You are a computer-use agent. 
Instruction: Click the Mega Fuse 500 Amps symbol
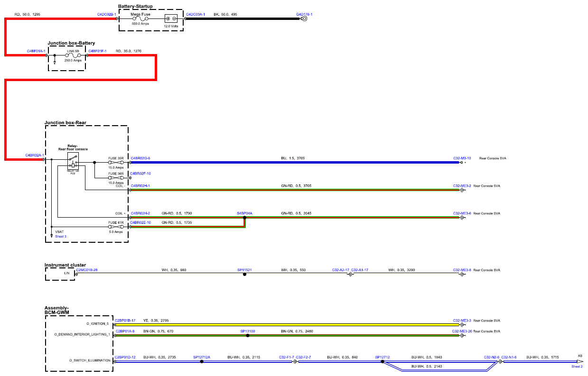[x=141, y=19]
